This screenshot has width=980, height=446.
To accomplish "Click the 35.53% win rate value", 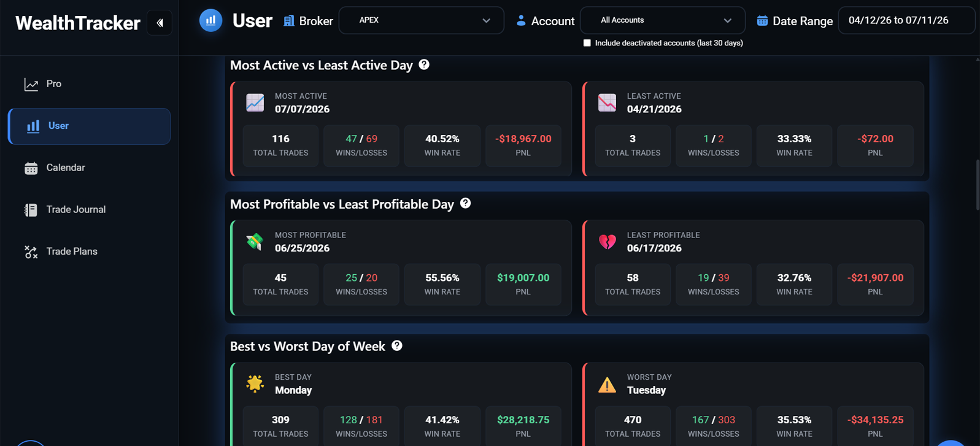I will pos(794,420).
